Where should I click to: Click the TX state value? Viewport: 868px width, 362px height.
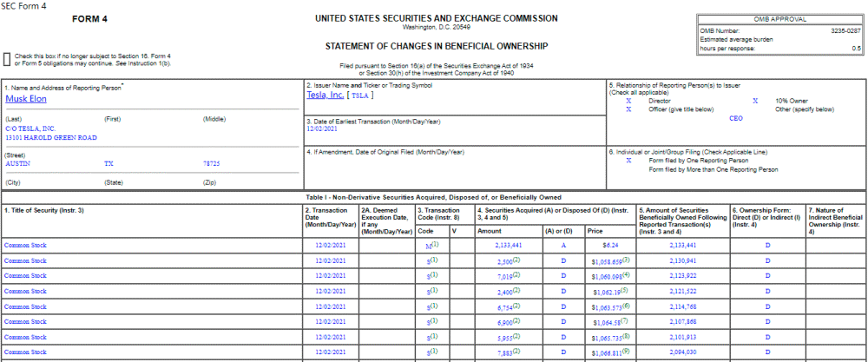point(108,164)
